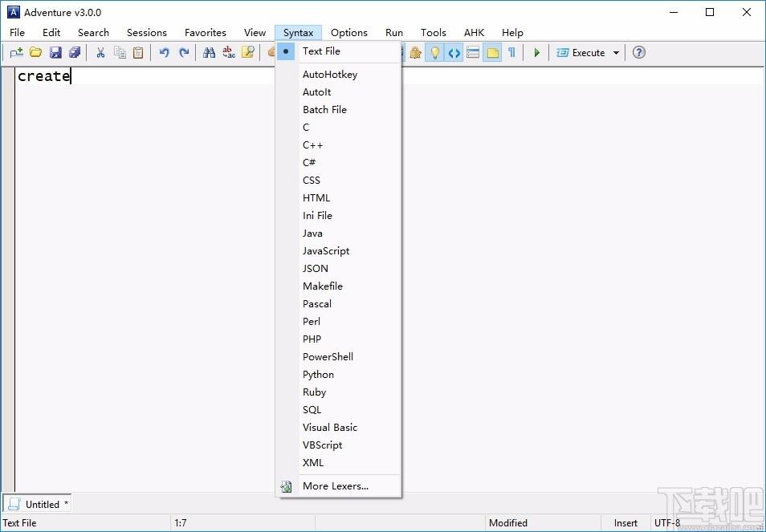Toggle the paragraph marks icon

(512, 52)
